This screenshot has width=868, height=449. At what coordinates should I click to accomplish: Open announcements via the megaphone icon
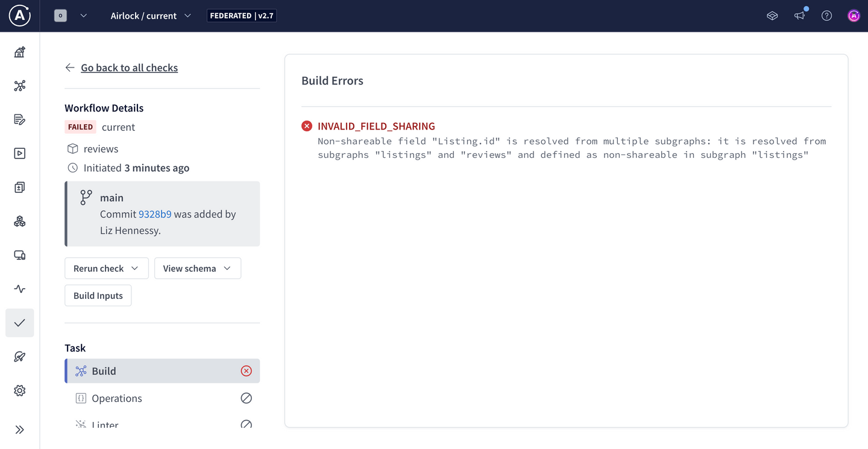coord(799,16)
